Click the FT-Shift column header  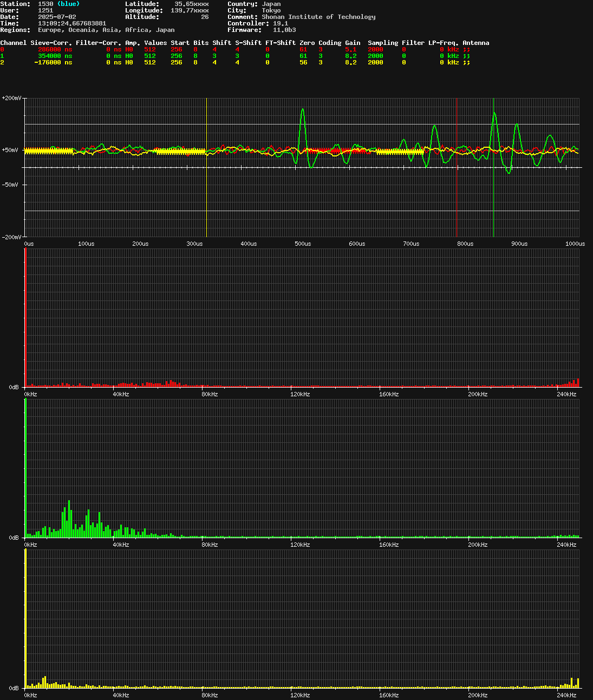(281, 43)
